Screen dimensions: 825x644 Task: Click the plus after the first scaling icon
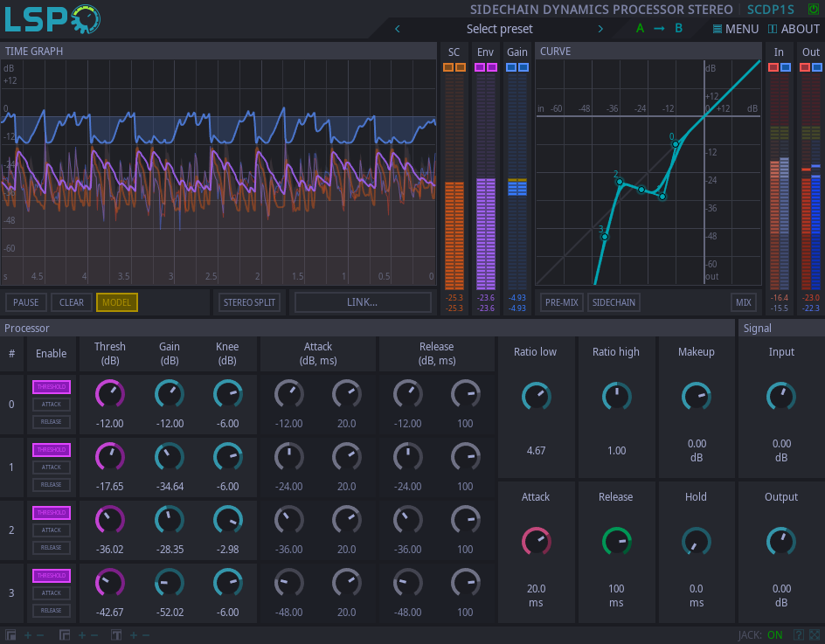(x=27, y=635)
